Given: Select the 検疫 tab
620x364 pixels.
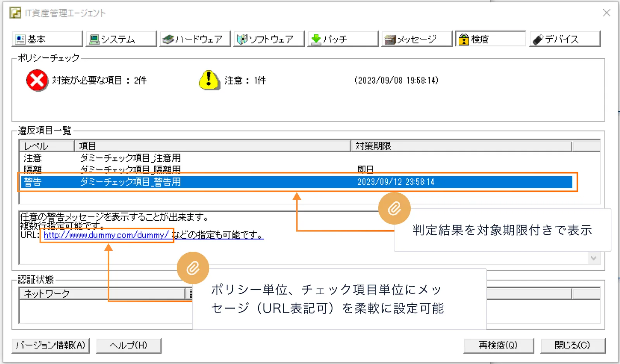Looking at the screenshot, I should [x=491, y=39].
